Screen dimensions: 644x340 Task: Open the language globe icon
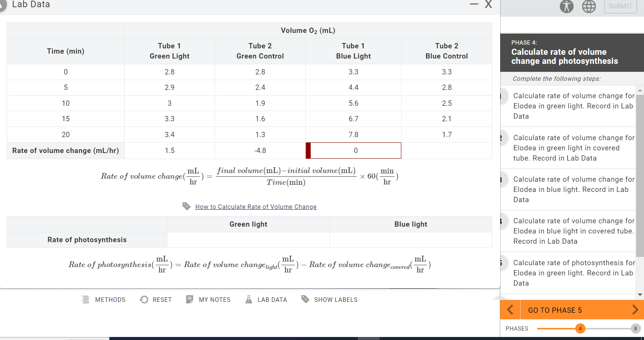[x=589, y=6]
